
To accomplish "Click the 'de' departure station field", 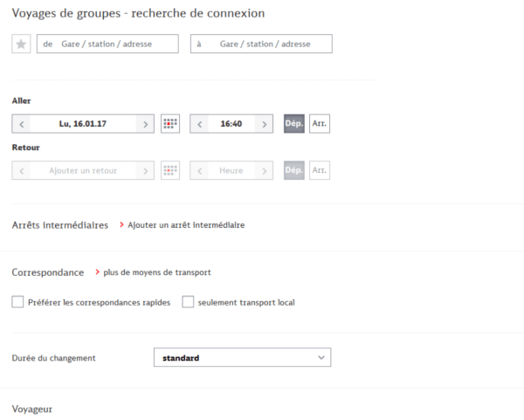I will coord(107,44).
